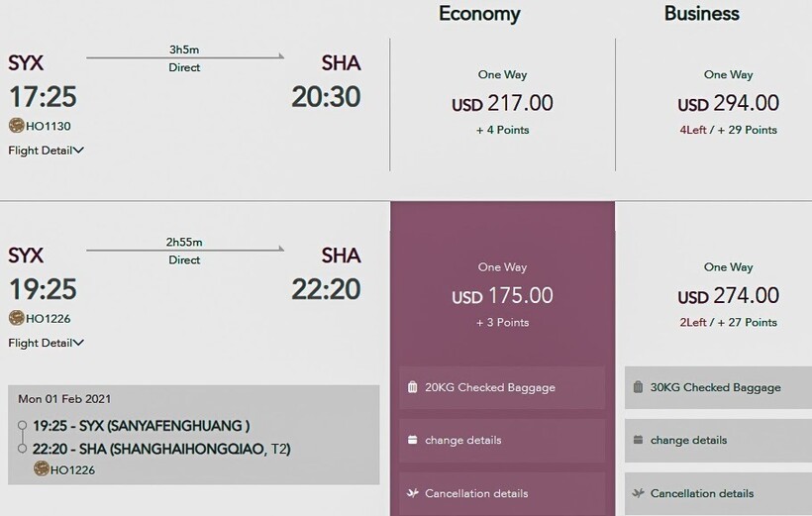
Task: Select the Business USD 294.00 fare
Action: pos(728,103)
